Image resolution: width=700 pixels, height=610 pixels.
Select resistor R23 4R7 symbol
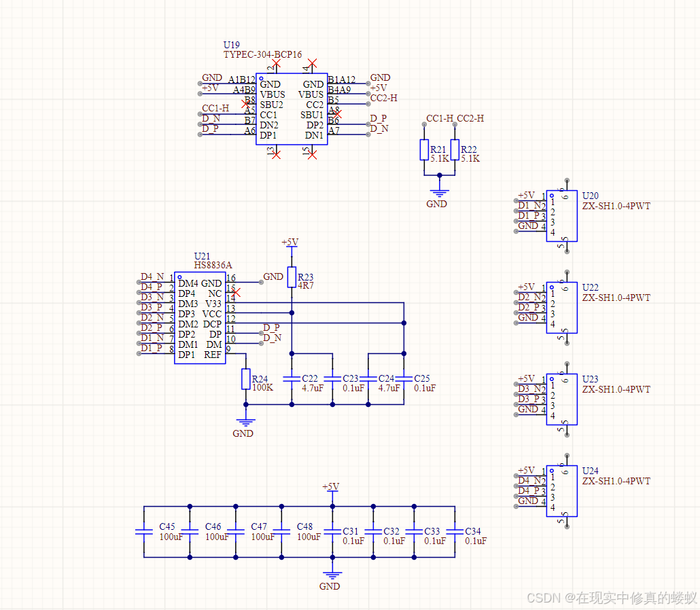[292, 277]
